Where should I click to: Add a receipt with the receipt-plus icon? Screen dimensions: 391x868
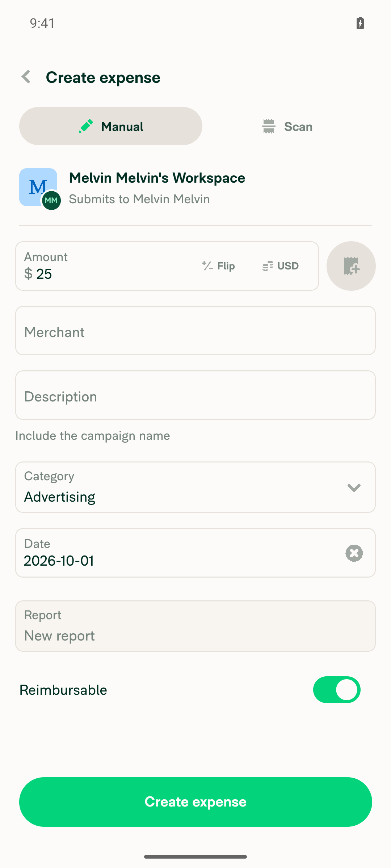[351, 266]
